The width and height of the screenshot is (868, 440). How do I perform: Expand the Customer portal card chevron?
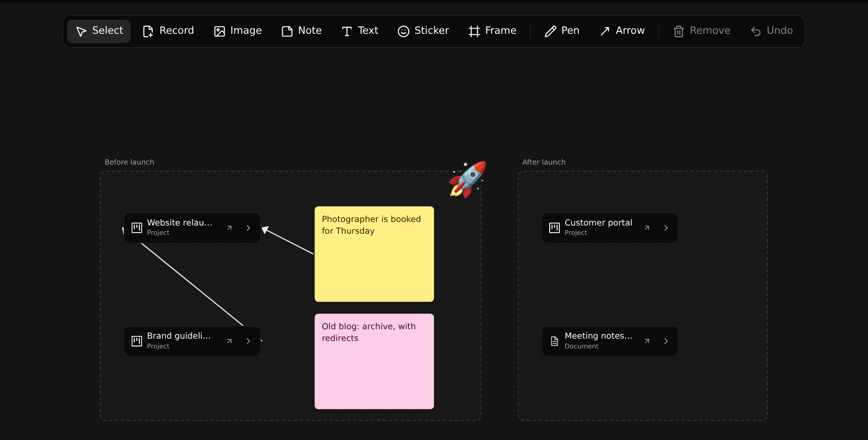666,228
